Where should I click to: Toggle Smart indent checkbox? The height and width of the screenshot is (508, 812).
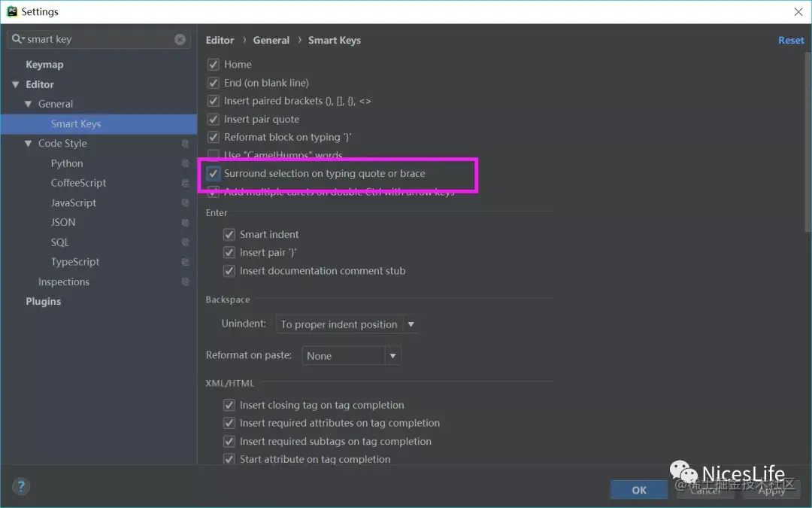tap(229, 234)
